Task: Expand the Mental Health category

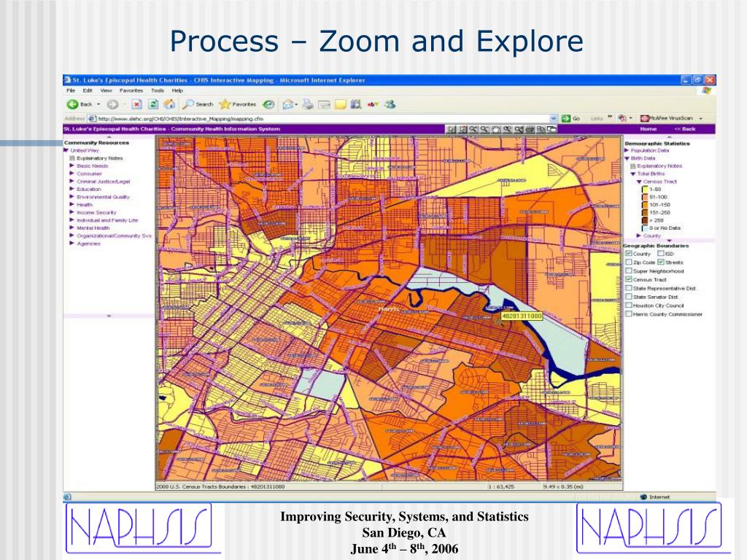Action: click(72, 228)
